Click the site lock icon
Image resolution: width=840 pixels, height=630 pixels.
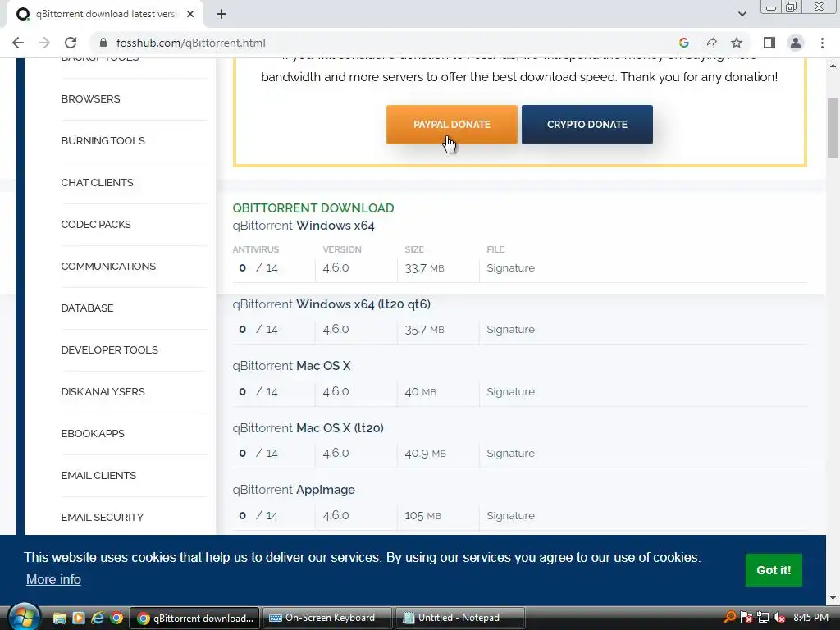click(104, 43)
